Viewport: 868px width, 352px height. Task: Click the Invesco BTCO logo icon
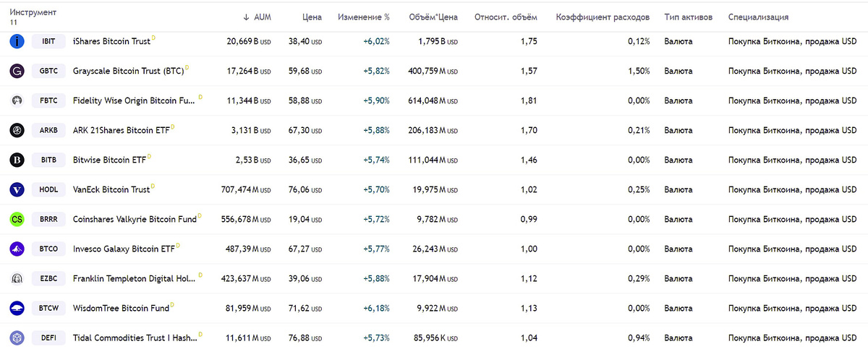[17, 249]
